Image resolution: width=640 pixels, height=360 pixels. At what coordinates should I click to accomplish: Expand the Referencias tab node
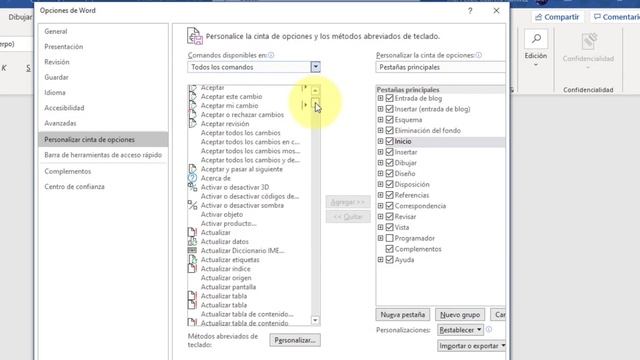380,195
